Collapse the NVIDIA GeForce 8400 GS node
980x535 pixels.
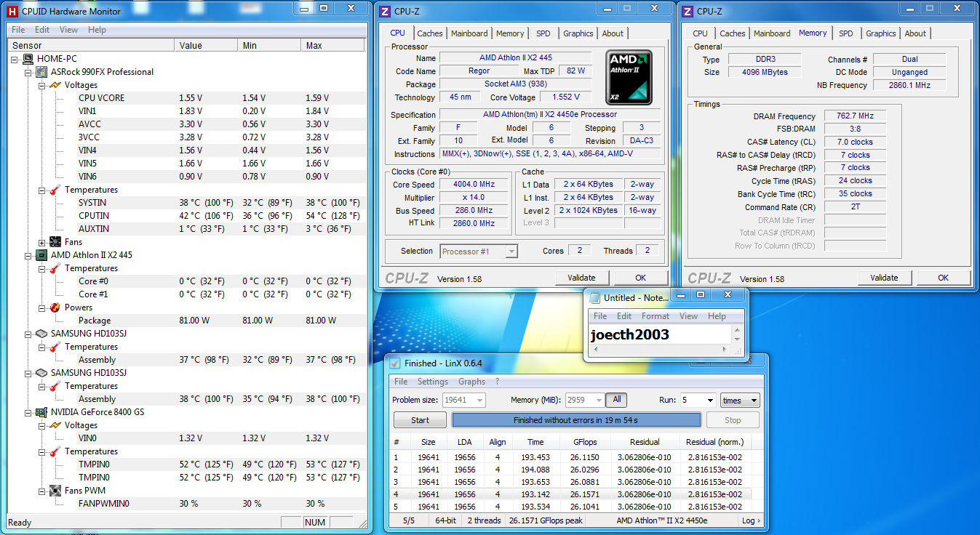click(29, 412)
